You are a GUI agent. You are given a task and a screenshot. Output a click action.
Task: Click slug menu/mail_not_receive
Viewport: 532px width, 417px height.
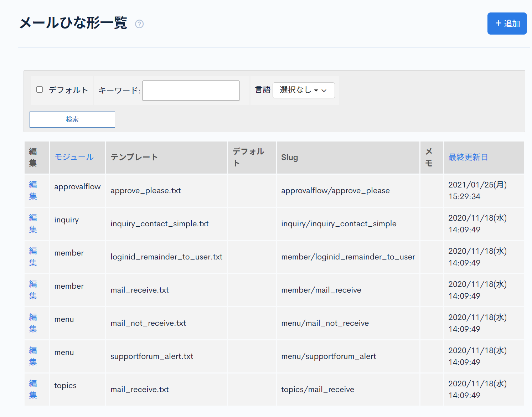pos(325,323)
